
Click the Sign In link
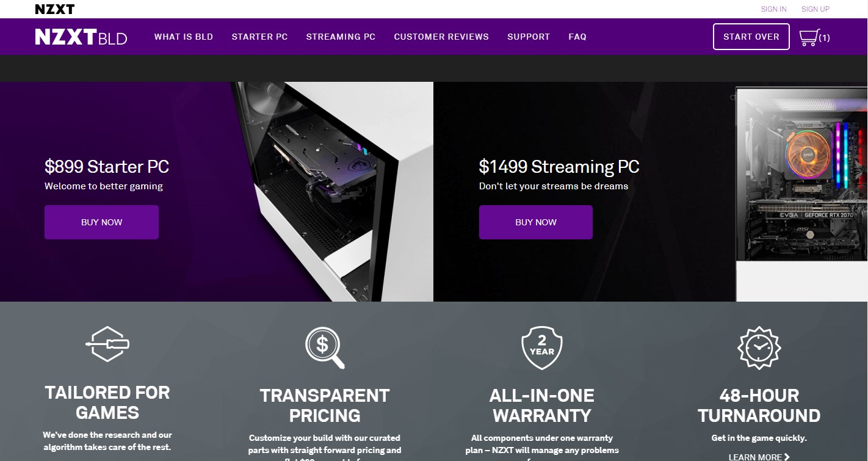[773, 9]
